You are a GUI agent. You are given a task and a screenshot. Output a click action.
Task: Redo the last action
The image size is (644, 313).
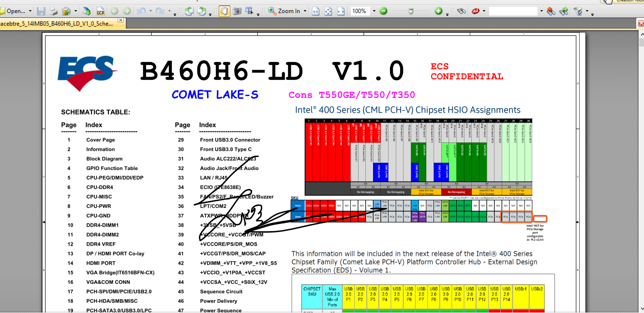click(x=160, y=11)
